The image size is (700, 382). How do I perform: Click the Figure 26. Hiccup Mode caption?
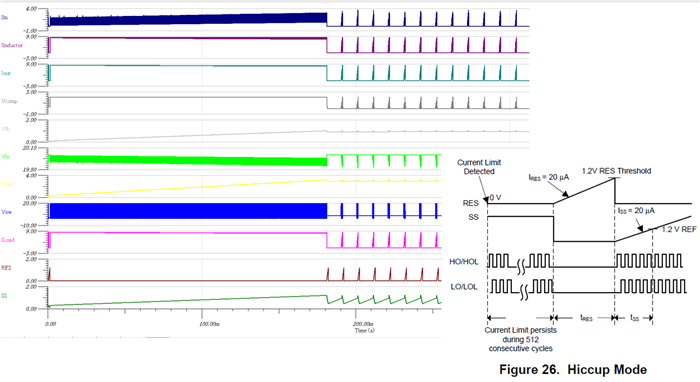(573, 370)
